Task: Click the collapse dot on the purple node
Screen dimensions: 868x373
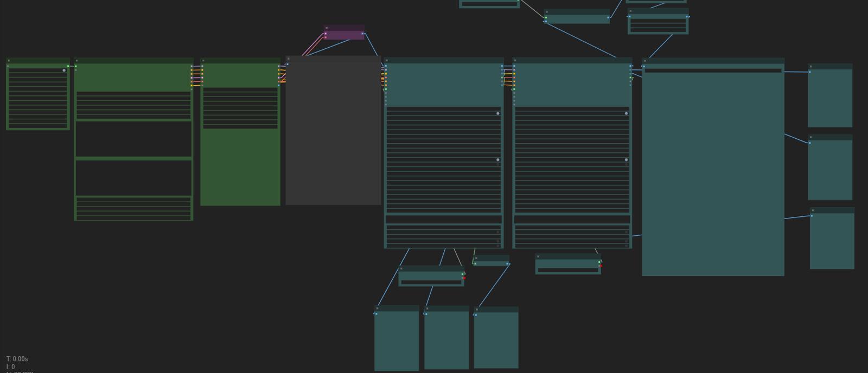Action: pos(327,28)
